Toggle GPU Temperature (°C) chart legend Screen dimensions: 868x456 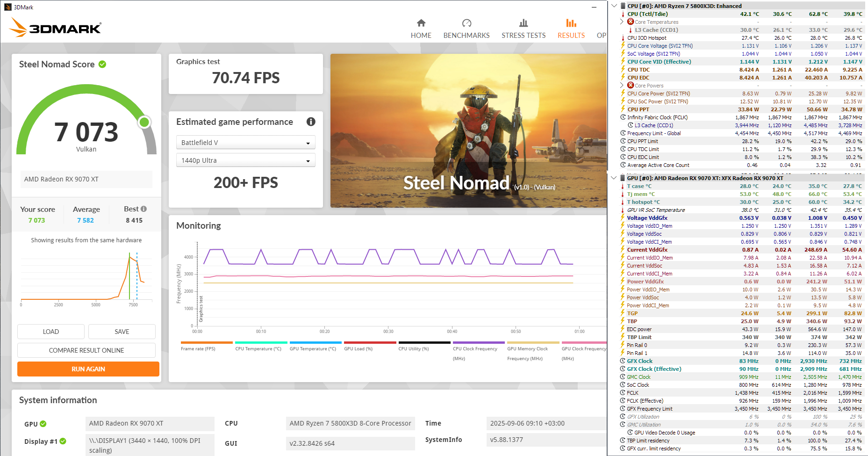pyautogui.click(x=316, y=347)
